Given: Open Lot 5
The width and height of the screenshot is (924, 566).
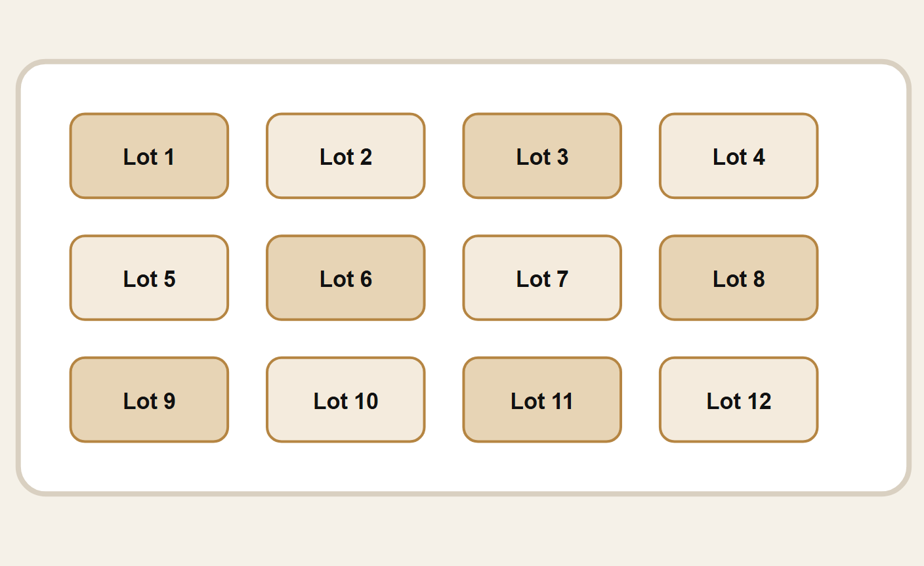Looking at the screenshot, I should [149, 278].
